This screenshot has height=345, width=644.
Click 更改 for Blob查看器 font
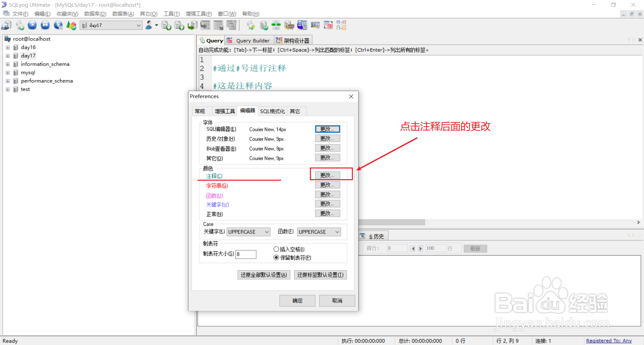327,148
